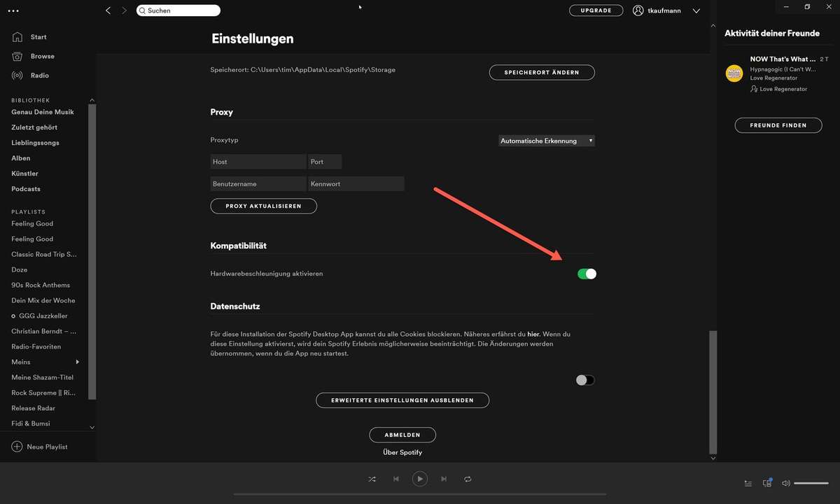Click the playback progress bar

coord(419,494)
